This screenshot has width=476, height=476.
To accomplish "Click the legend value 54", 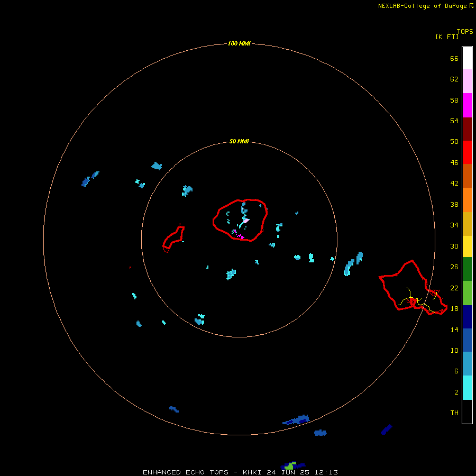I will (x=454, y=121).
